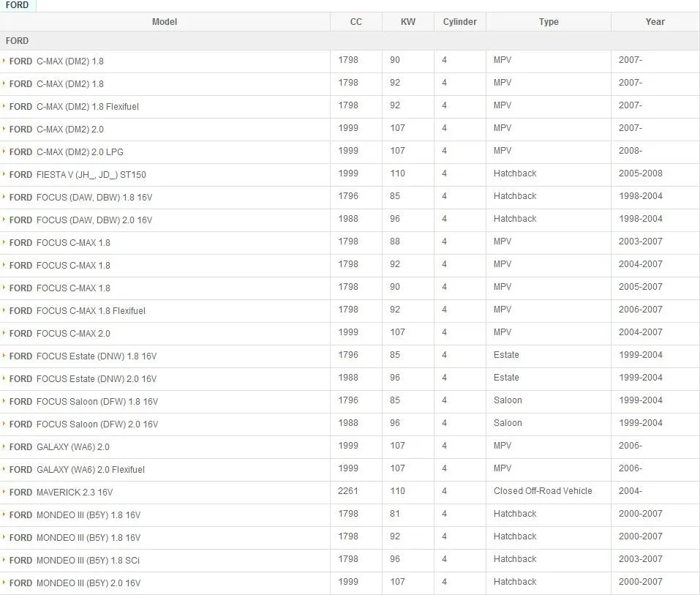Click CC value 2261 in MAVERICK row
The image size is (700, 595).
click(x=348, y=491)
